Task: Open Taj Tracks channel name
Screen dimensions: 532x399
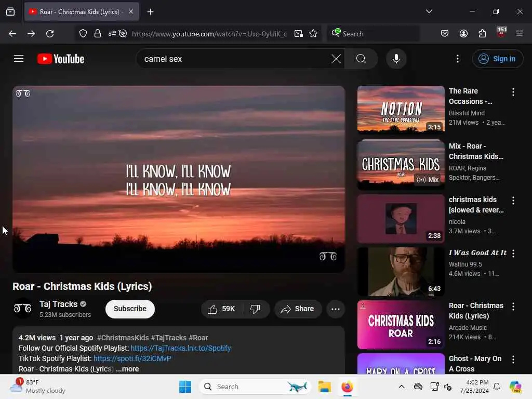Action: click(x=58, y=304)
